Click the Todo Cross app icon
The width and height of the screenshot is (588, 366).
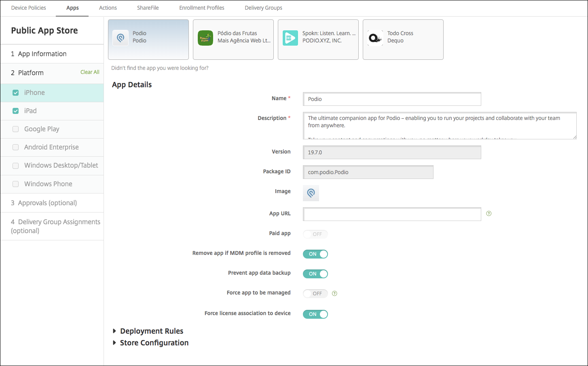point(375,38)
